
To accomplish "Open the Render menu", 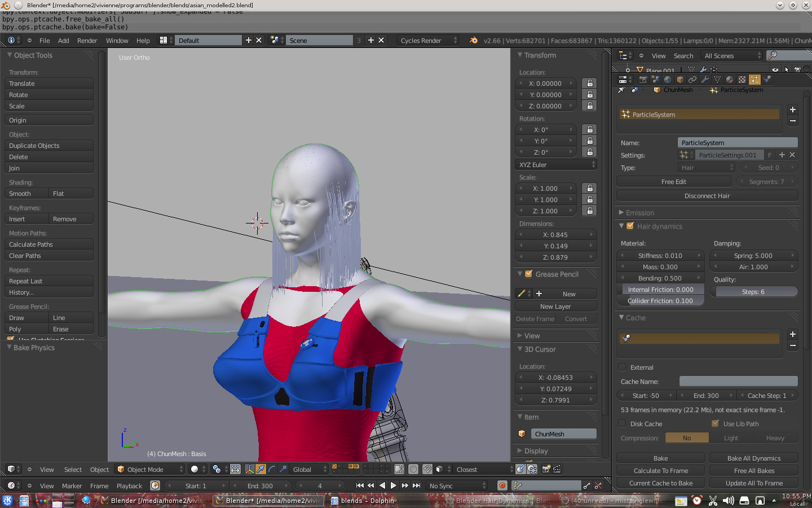I will 87,41.
